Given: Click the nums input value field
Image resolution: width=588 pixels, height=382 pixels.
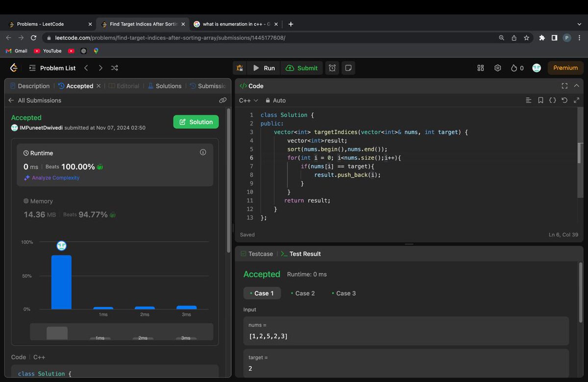Looking at the screenshot, I should [406, 336].
